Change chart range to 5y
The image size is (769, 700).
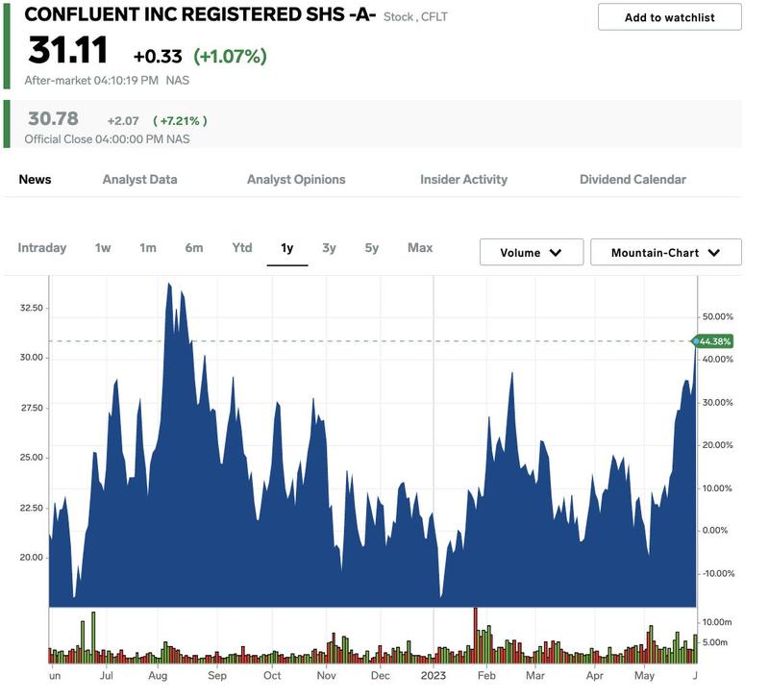pyautogui.click(x=372, y=248)
